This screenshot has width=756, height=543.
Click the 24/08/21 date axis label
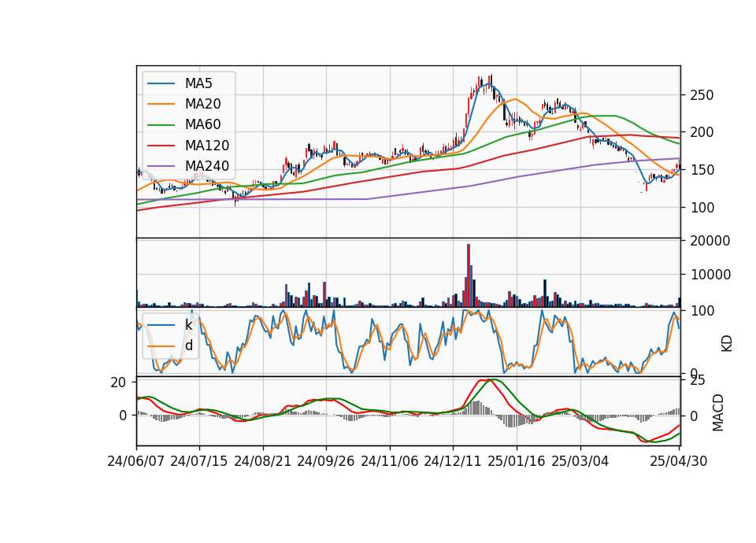[263, 461]
